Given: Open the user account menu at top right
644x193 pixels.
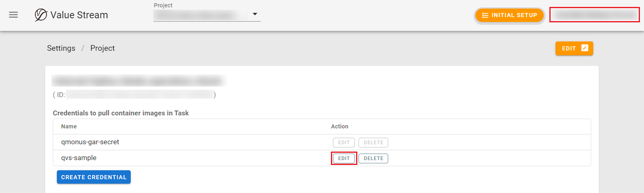Looking at the screenshot, I should (594, 15).
